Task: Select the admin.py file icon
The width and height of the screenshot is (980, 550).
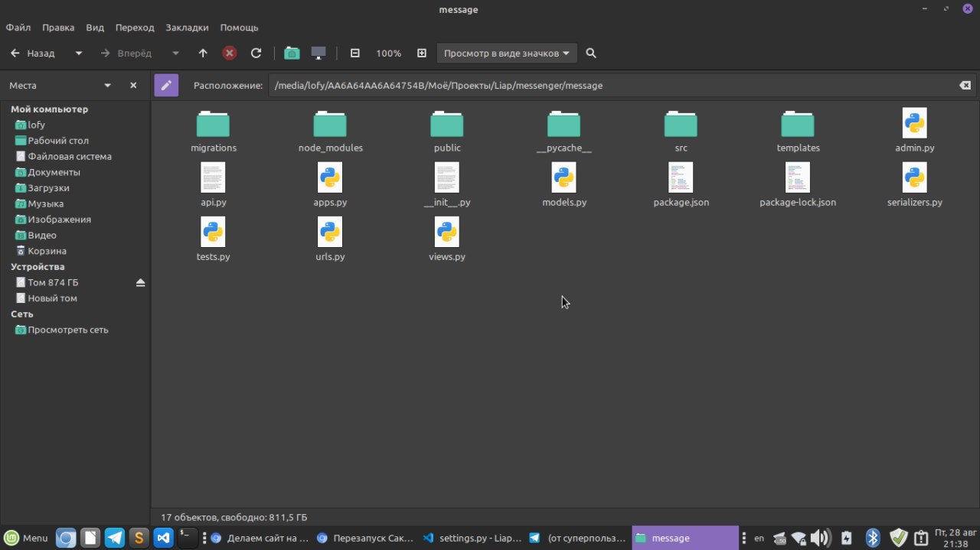Action: [915, 122]
